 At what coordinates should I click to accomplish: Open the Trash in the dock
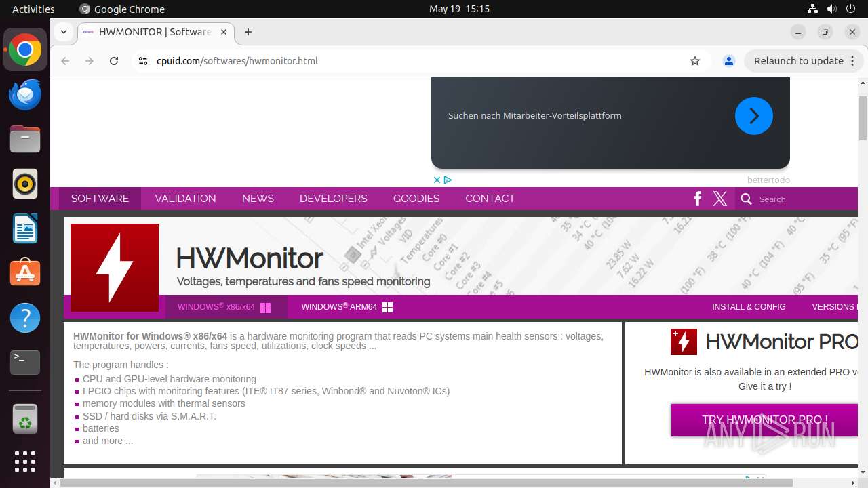[25, 419]
